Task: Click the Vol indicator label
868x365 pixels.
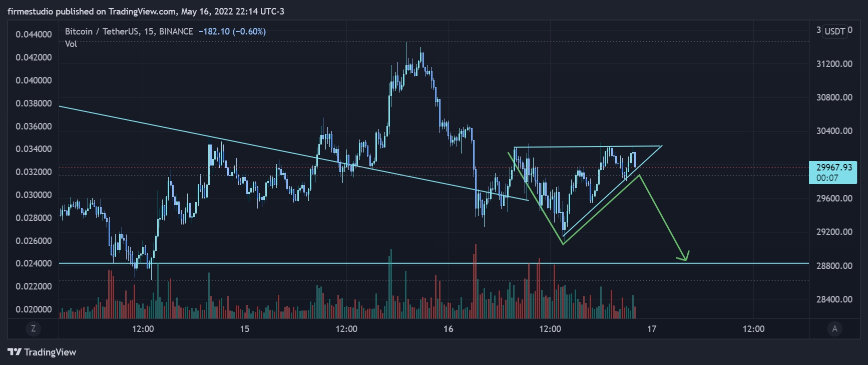Action: (71, 44)
